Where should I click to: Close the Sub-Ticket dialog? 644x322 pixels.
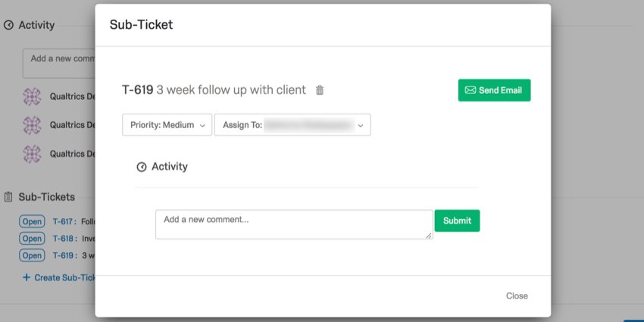pos(517,295)
